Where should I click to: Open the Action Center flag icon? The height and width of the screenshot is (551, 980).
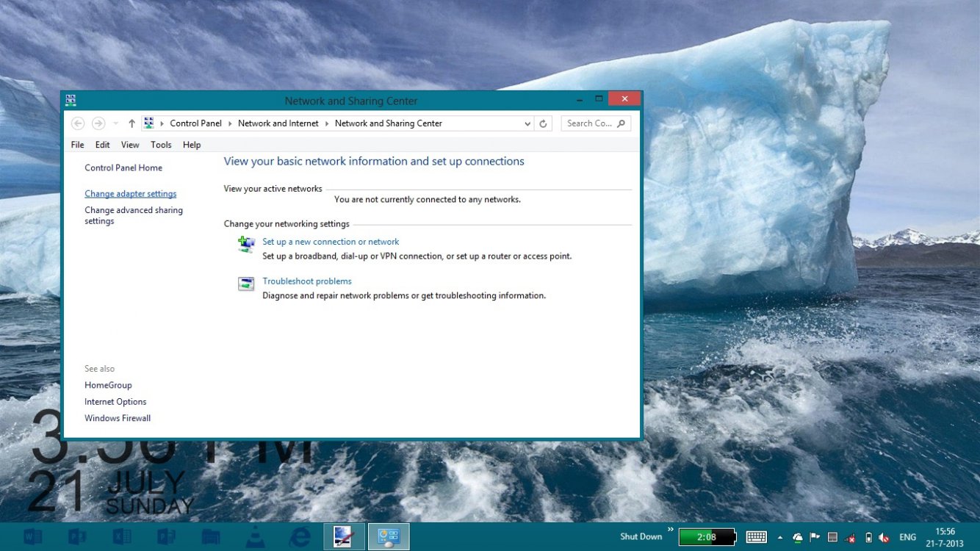point(815,538)
